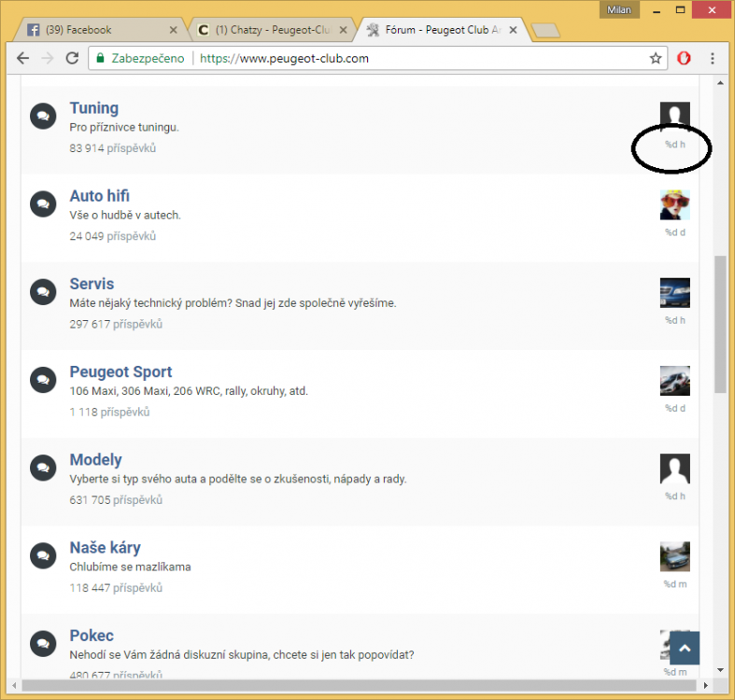Viewport: 735px width, 700px height.
Task: Click the browser forward arrow
Action: pos(48,58)
